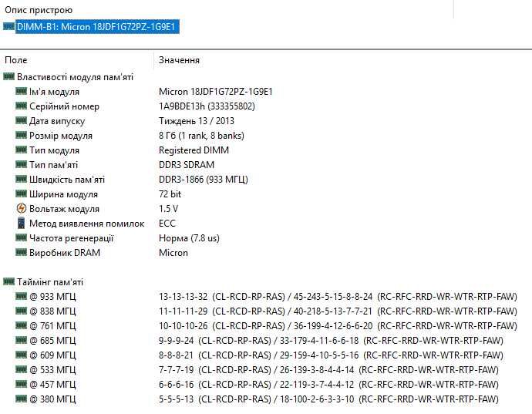This screenshot has width=532, height=414.
Task: Click the 'Значення' column header
Action: [179, 60]
